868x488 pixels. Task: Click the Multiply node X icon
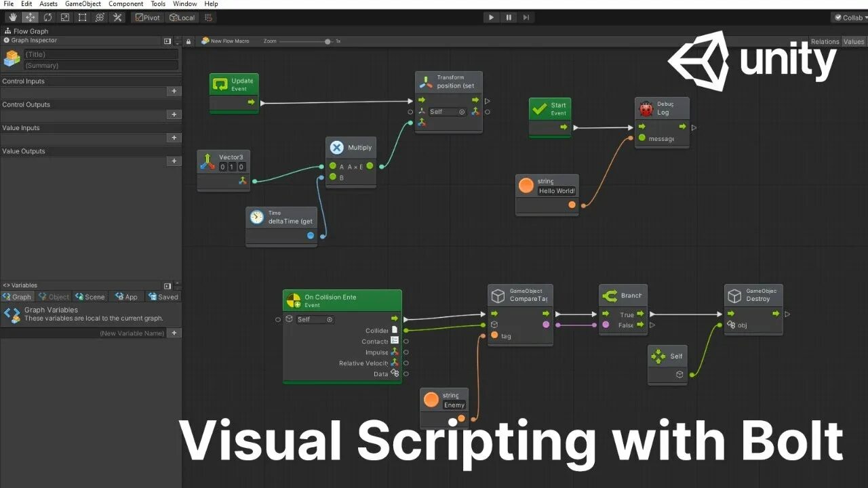point(337,148)
